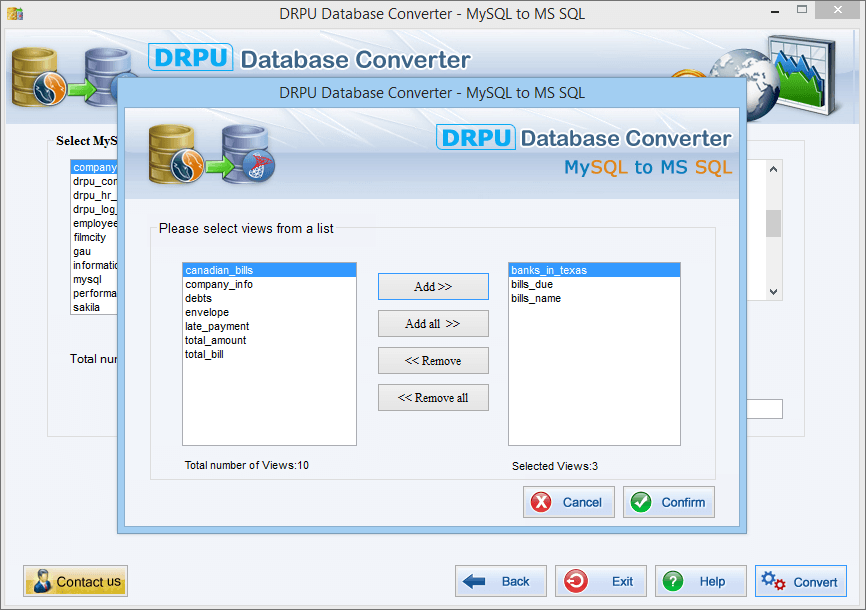Click scrollbar up arrow in main window
The width and height of the screenshot is (866, 610).
tap(773, 169)
